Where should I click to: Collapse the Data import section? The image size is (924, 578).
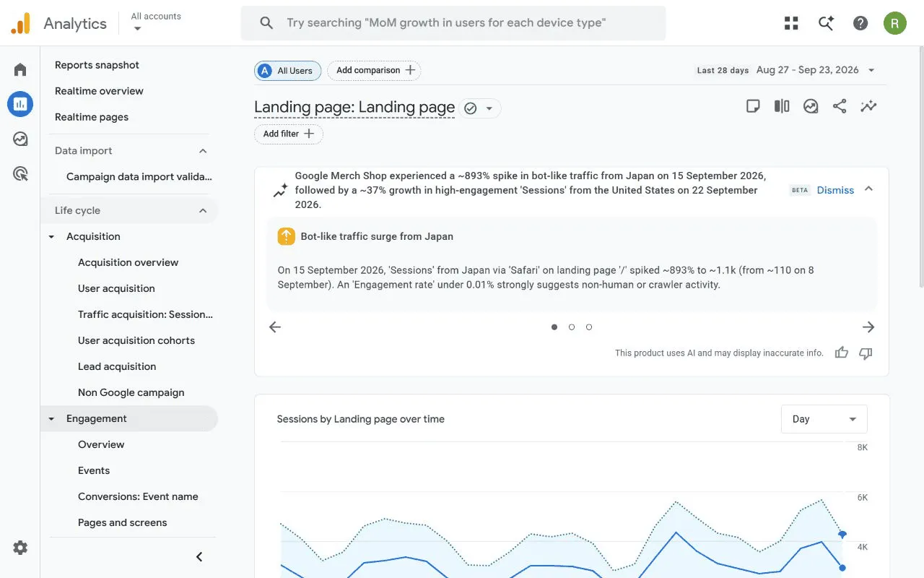203,151
